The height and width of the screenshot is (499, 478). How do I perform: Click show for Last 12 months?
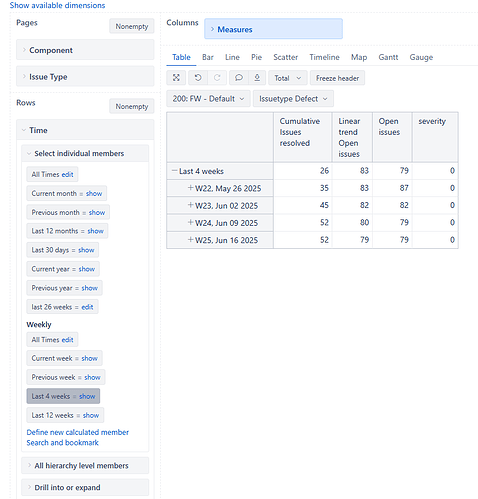pyautogui.click(x=95, y=231)
